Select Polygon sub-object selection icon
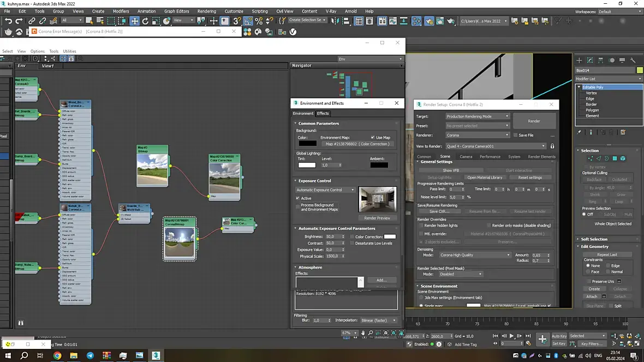Image resolution: width=644 pixels, height=362 pixels. [x=615, y=158]
